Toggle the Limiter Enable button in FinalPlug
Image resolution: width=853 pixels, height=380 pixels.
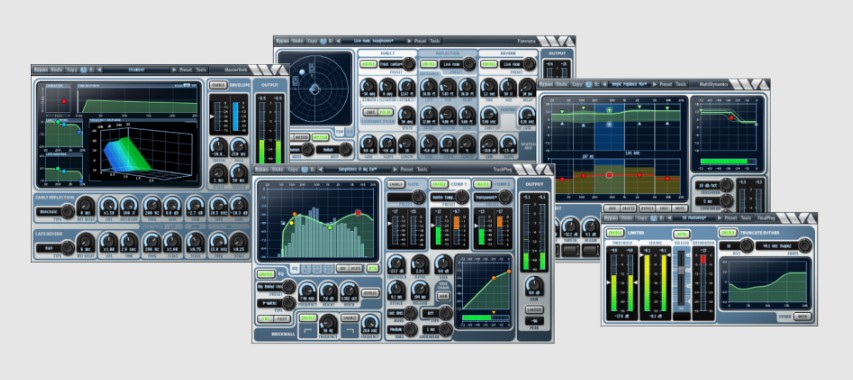[x=614, y=233]
